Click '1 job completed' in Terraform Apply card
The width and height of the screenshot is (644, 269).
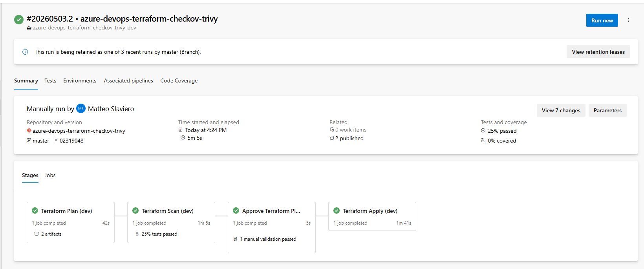point(351,223)
